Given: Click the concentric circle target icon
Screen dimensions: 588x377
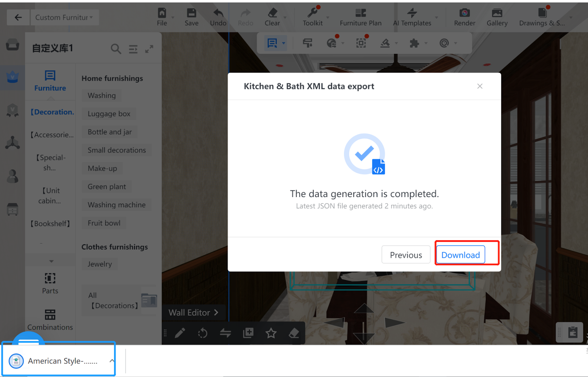Looking at the screenshot, I should pyautogui.click(x=444, y=43).
